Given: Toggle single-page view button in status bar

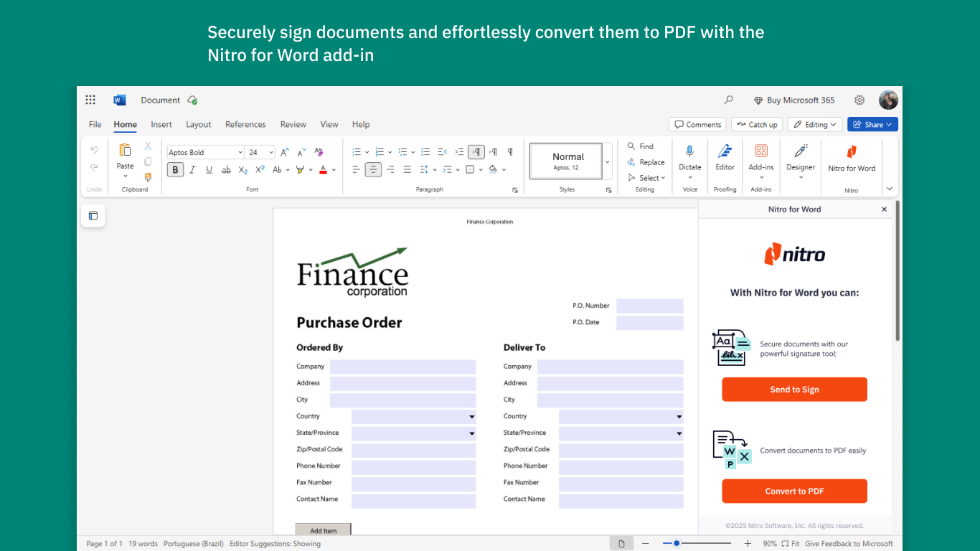Looking at the screenshot, I should [622, 544].
